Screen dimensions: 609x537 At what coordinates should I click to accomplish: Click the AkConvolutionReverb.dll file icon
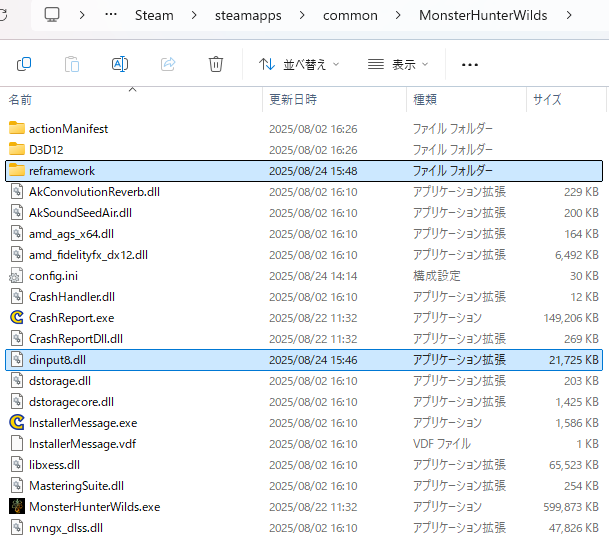coord(17,191)
